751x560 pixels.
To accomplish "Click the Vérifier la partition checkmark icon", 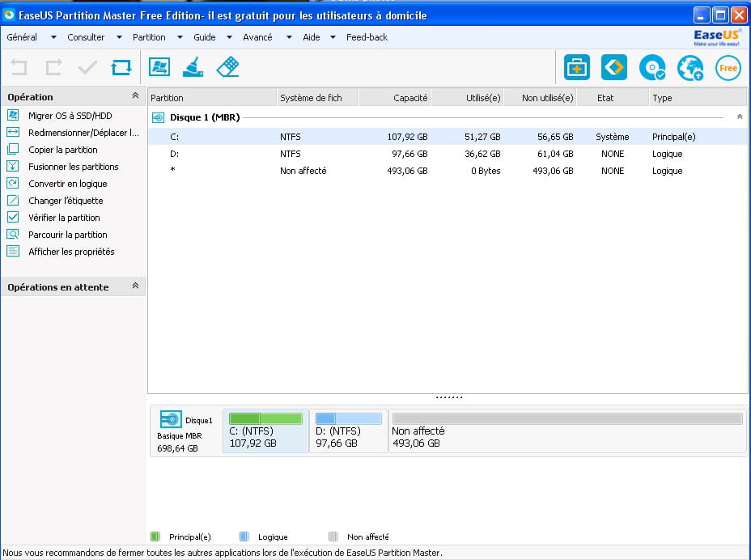I will [13, 217].
